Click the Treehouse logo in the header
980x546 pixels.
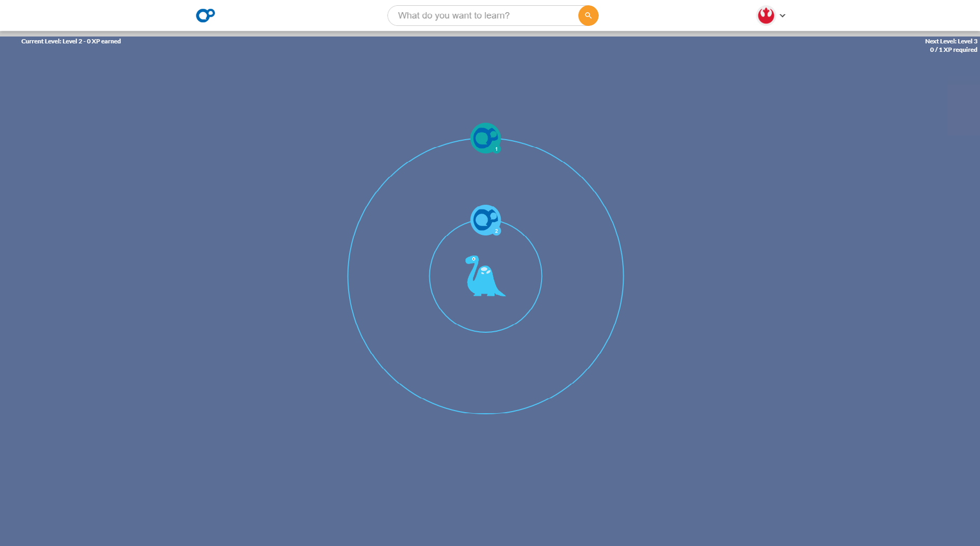pos(205,15)
